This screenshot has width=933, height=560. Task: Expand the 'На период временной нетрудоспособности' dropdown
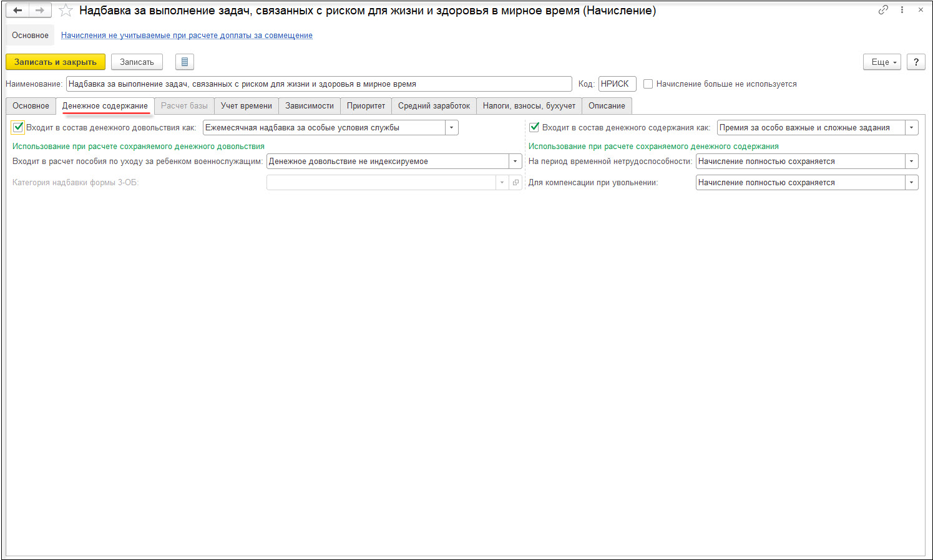(912, 162)
